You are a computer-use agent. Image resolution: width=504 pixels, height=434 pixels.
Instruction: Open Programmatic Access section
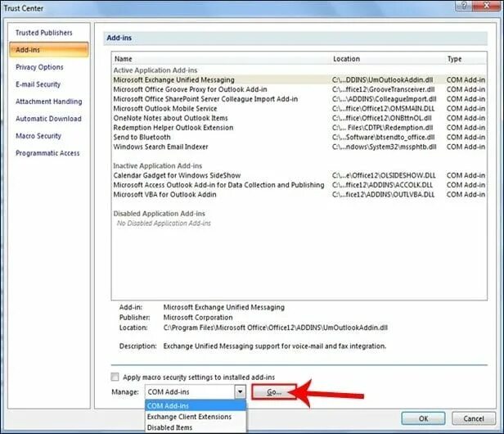[47, 153]
